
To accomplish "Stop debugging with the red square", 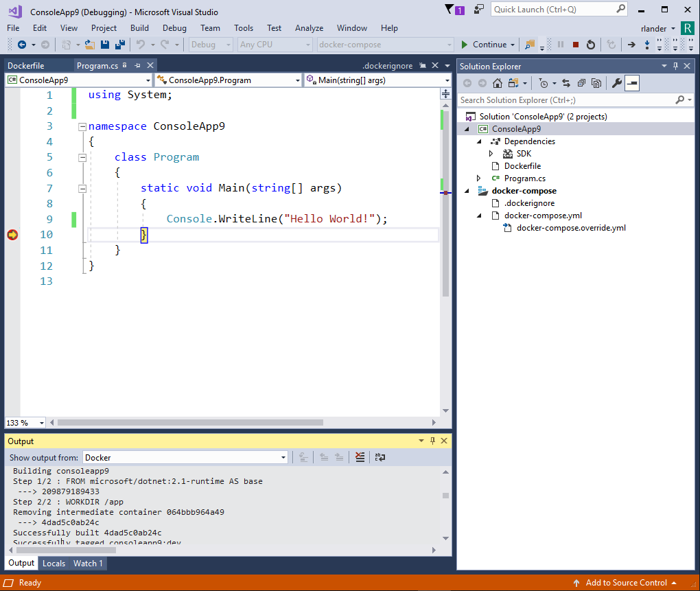I will point(576,45).
